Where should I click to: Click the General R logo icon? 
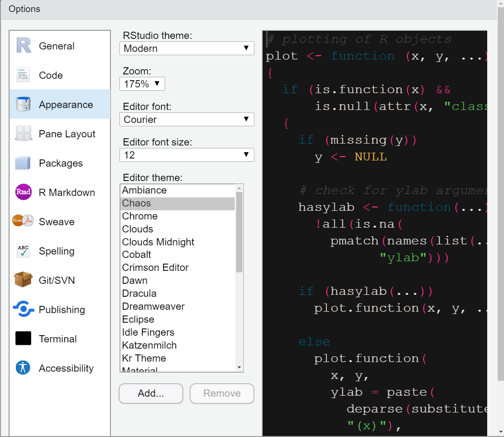(x=24, y=46)
